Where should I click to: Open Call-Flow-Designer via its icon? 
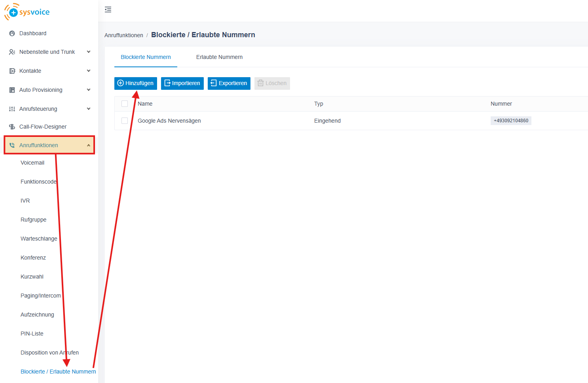tap(12, 127)
